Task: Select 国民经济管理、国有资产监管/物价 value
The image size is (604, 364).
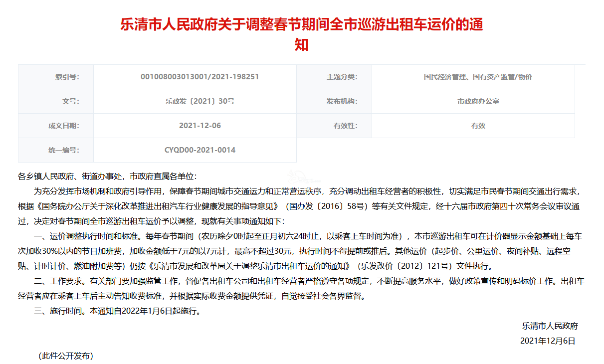Action: (x=478, y=77)
